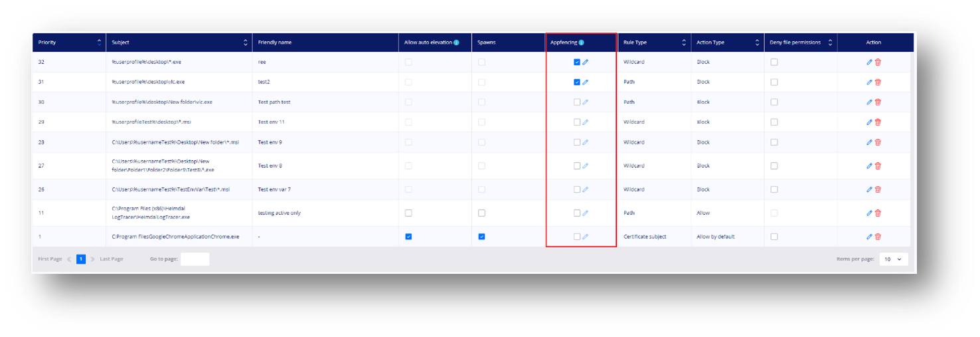Edit the priority 1 Chrome rule
This screenshot has height=337, width=980.
tap(869, 237)
